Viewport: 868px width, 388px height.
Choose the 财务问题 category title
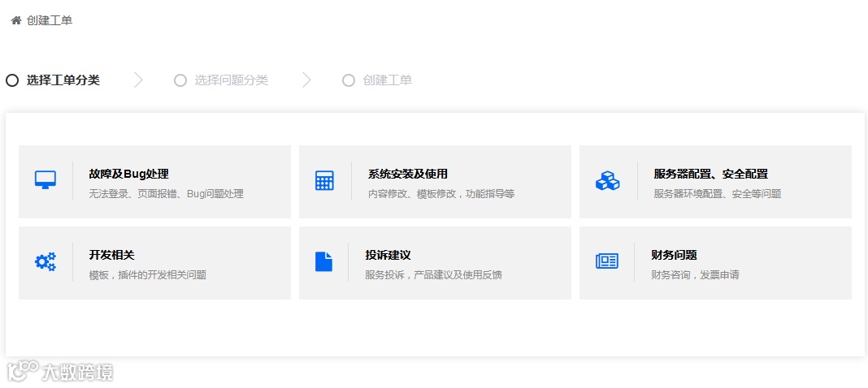tap(675, 255)
